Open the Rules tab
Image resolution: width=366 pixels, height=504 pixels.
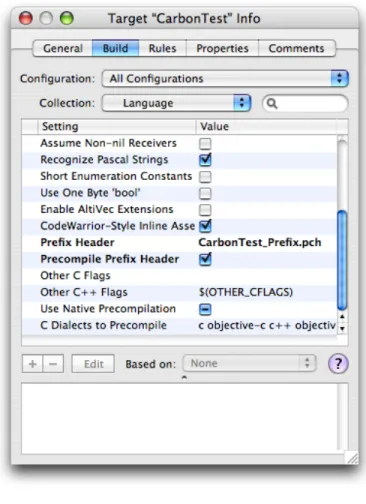click(162, 48)
